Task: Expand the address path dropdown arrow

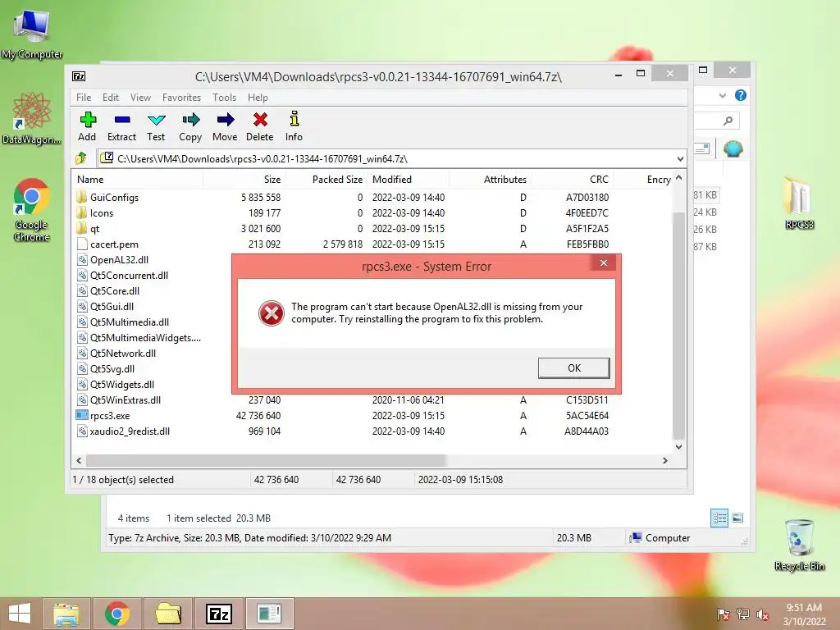Action: click(x=680, y=158)
